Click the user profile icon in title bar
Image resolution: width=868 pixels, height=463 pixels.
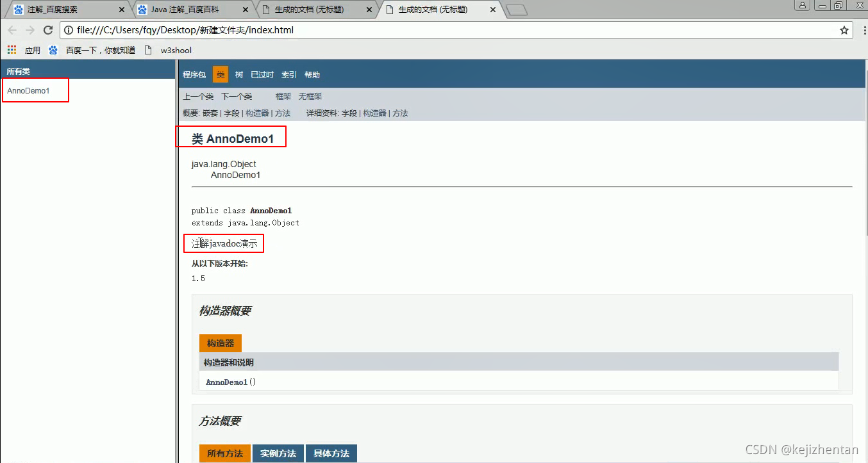click(x=803, y=5)
